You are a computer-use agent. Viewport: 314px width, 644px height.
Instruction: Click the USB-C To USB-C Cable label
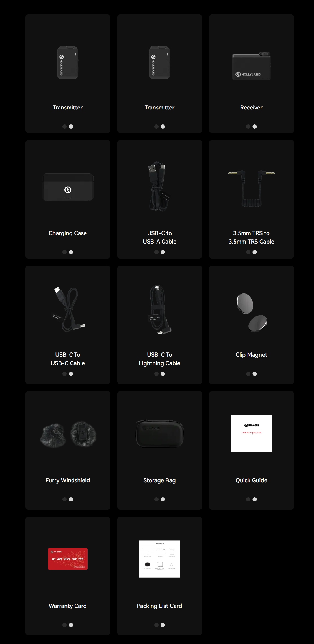pos(68,359)
